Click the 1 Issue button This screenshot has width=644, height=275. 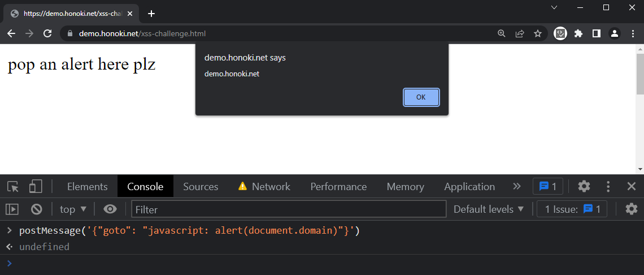coord(572,209)
